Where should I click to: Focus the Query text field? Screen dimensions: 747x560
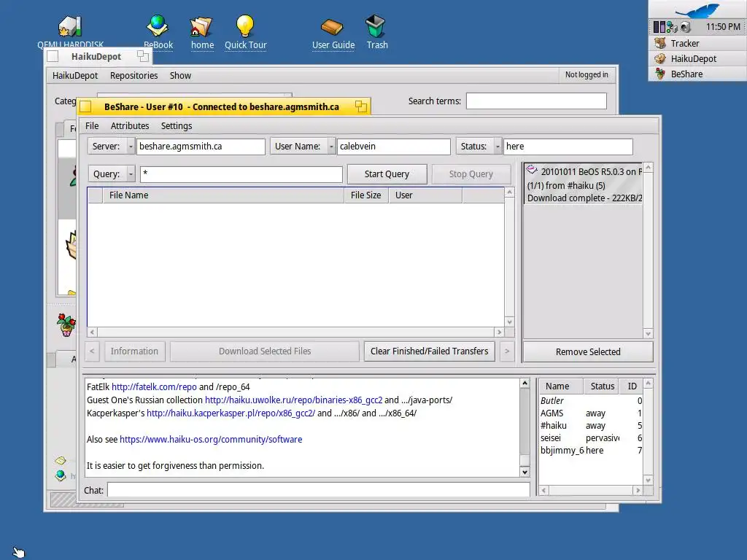[x=241, y=174]
